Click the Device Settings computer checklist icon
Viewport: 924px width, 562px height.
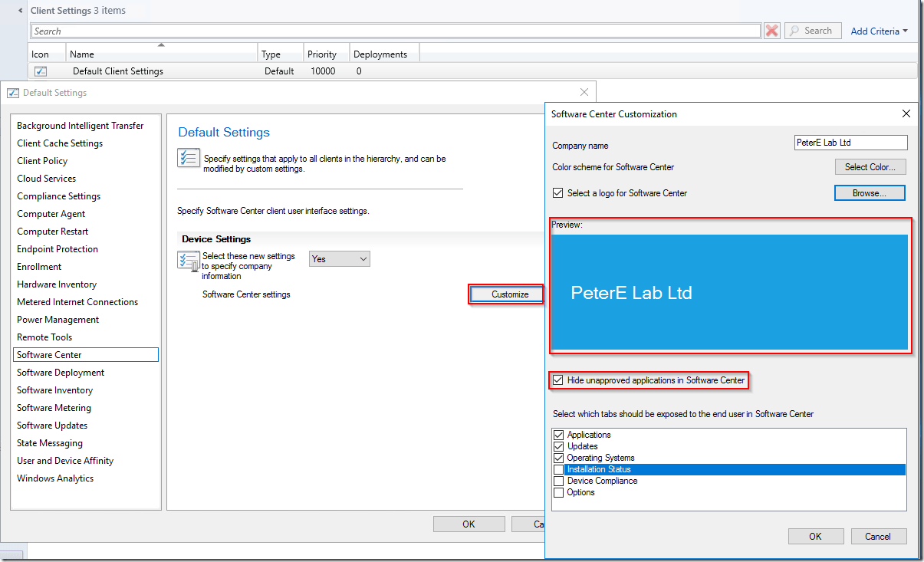[189, 261]
